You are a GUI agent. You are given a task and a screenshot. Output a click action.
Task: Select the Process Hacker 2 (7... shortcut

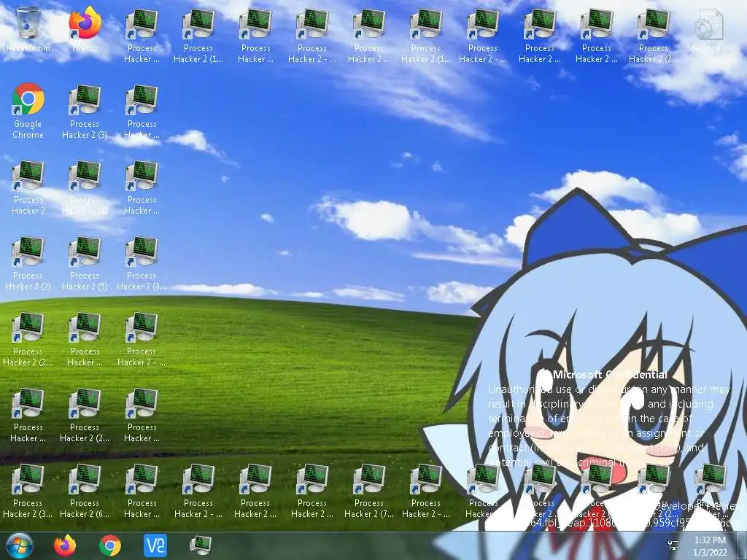click(369, 491)
